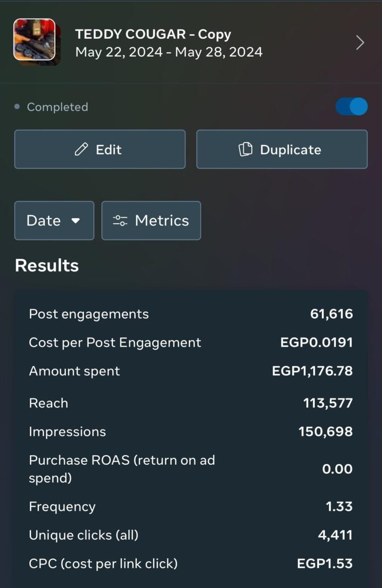Image resolution: width=382 pixels, height=588 pixels.
Task: Click the Impressions value 150,698
Action: pos(325,431)
